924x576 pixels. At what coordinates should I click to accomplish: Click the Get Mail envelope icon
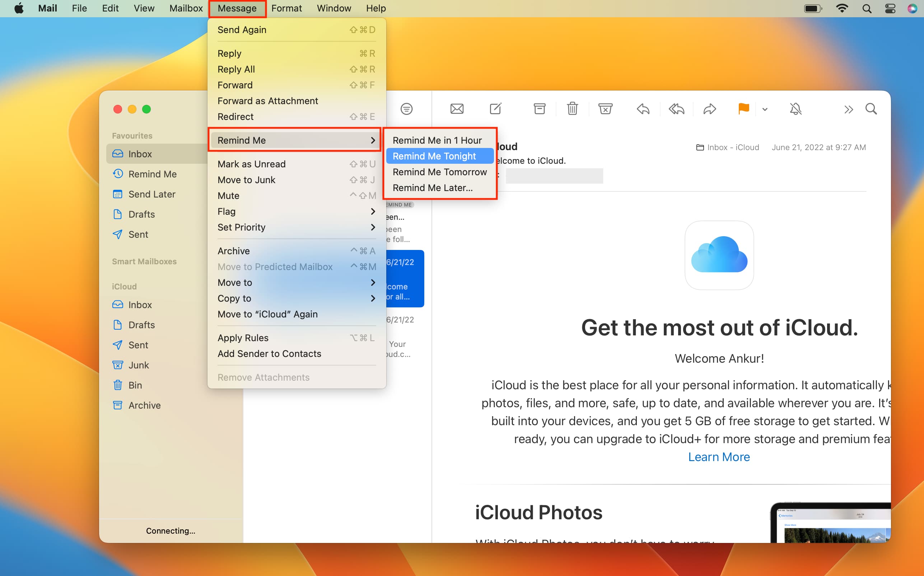[x=457, y=109]
